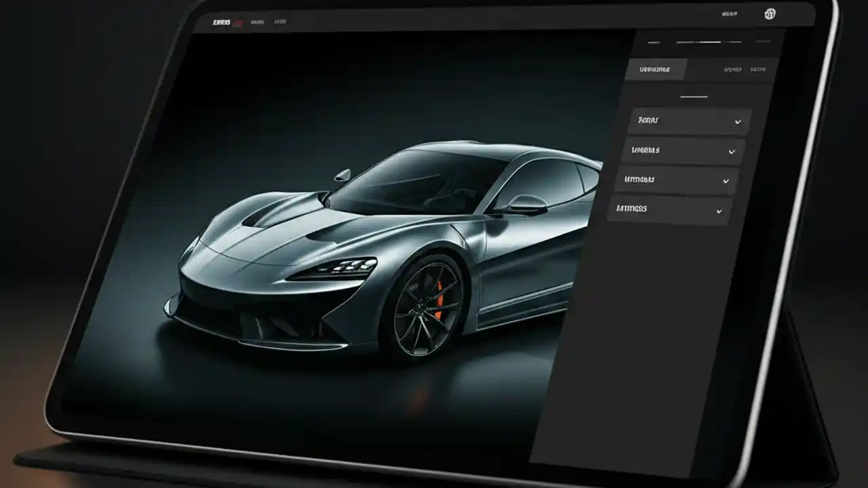The image size is (868, 488).
Task: Open the circular wheel icon at top right
Action: (770, 14)
